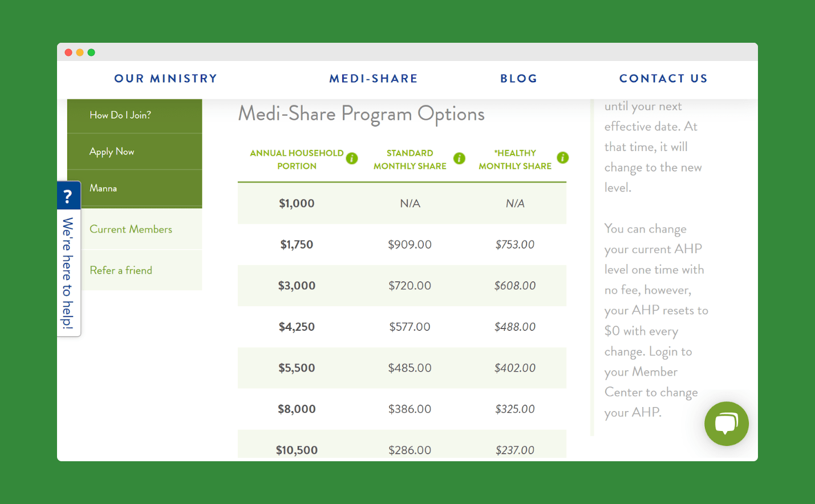Click the $386.00 standard share value

point(410,409)
